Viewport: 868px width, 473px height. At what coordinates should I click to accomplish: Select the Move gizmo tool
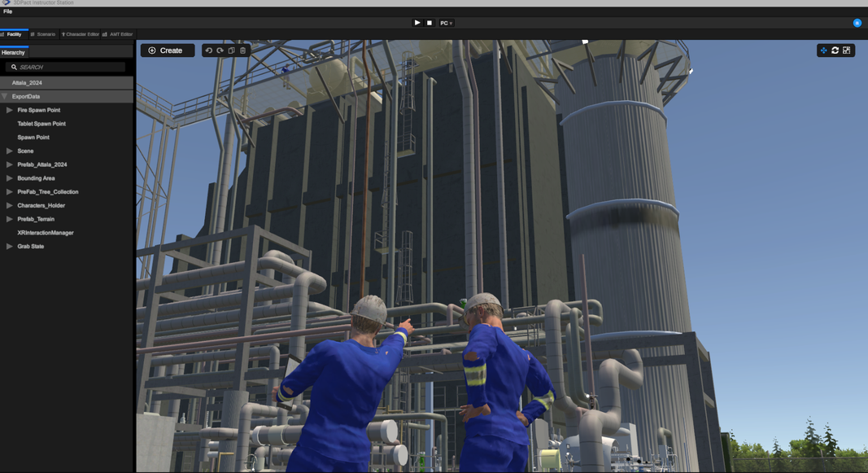coord(823,50)
